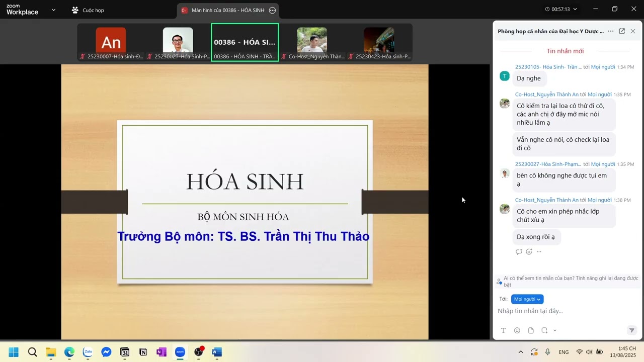Select message Vẫn nghe cô nói

coord(564,144)
